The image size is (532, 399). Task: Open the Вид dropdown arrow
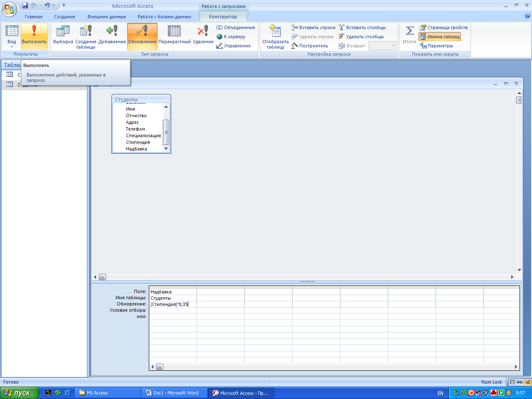pyautogui.click(x=12, y=47)
